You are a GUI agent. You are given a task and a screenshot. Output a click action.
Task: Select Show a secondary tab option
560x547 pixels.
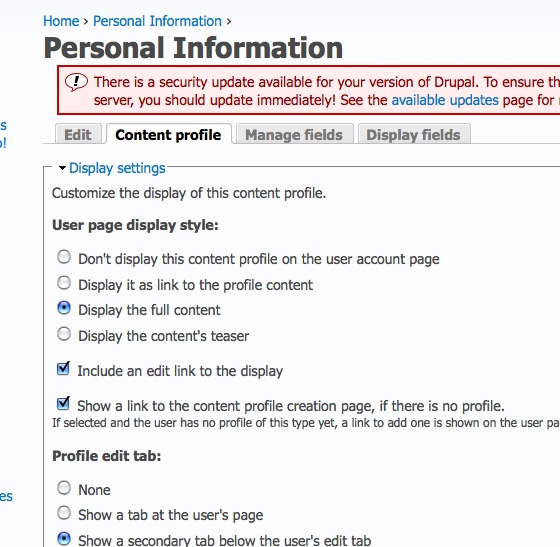pos(64,538)
